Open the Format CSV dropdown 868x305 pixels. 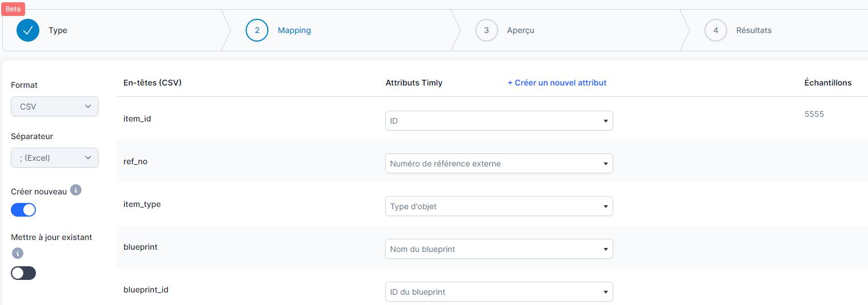[55, 107]
